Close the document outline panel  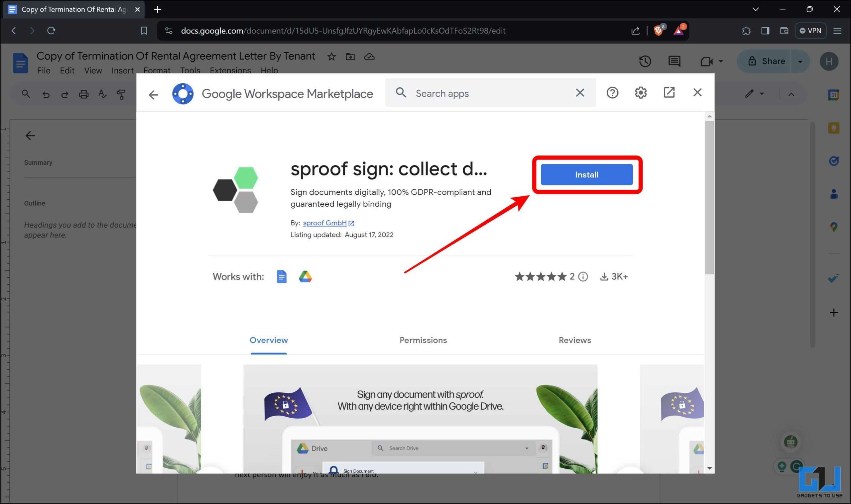30,136
